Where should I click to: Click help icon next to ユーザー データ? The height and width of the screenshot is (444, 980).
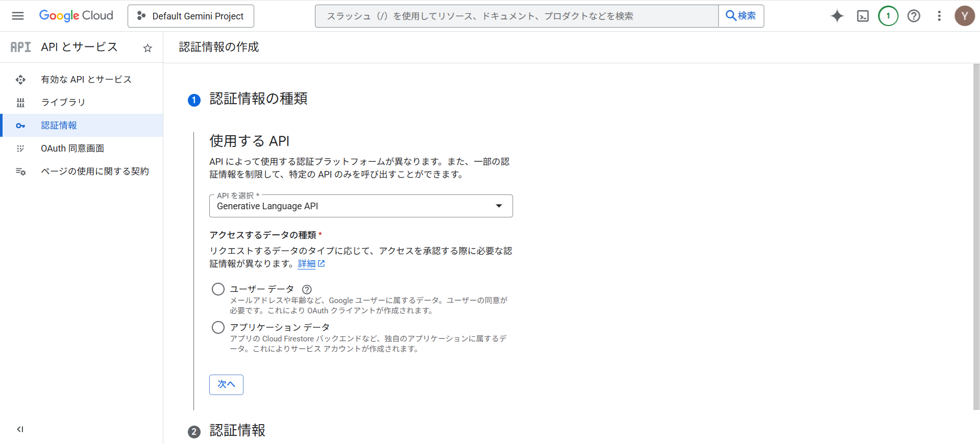click(x=307, y=289)
